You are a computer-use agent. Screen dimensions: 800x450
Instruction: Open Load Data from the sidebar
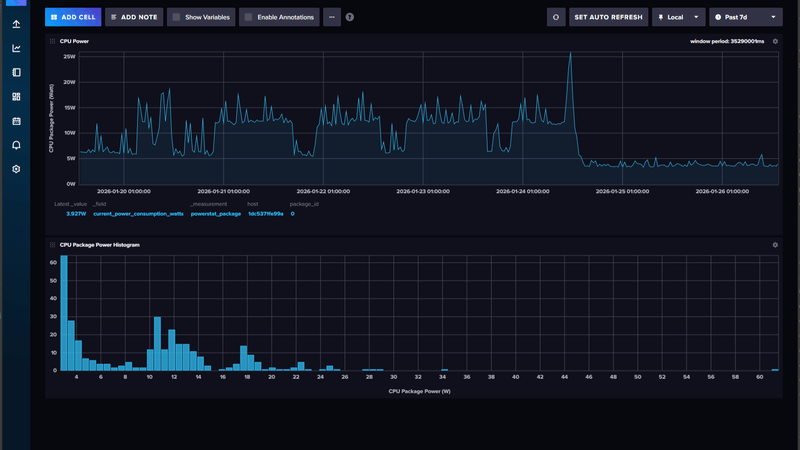tap(16, 24)
